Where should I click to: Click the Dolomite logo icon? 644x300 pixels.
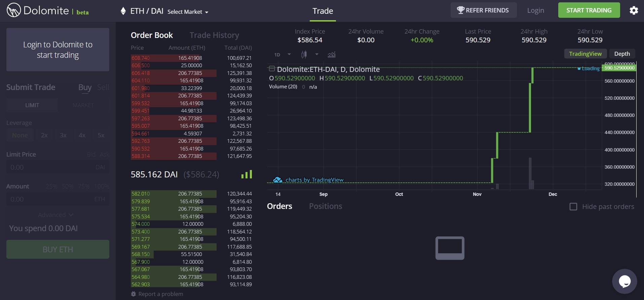point(14,10)
